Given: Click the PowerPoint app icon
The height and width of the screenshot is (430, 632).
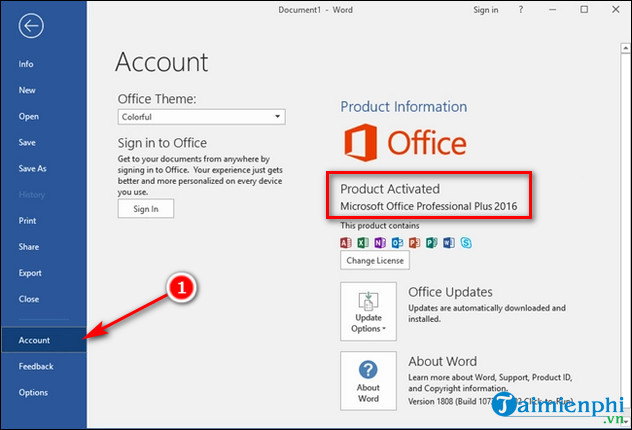Looking at the screenshot, I should click(x=414, y=243).
